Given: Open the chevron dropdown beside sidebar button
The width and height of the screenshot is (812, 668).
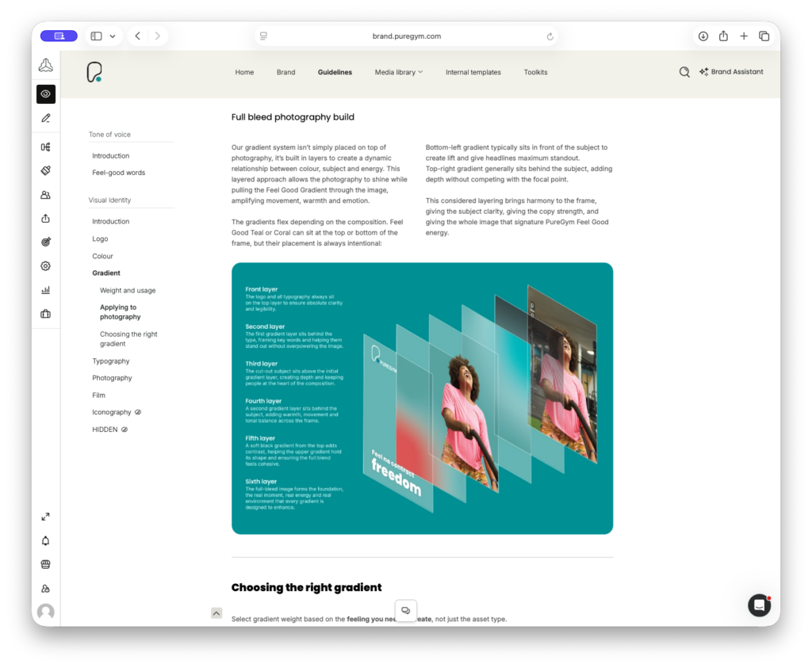Looking at the screenshot, I should coord(113,36).
